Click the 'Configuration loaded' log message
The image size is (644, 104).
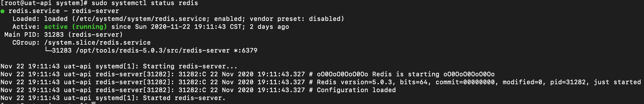[356, 90]
